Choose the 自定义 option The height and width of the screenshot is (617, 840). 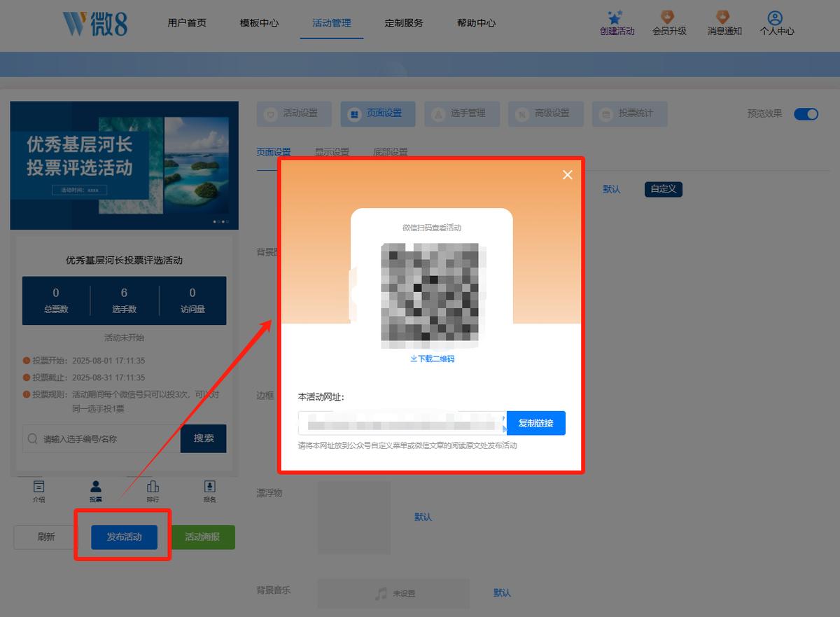tap(664, 189)
